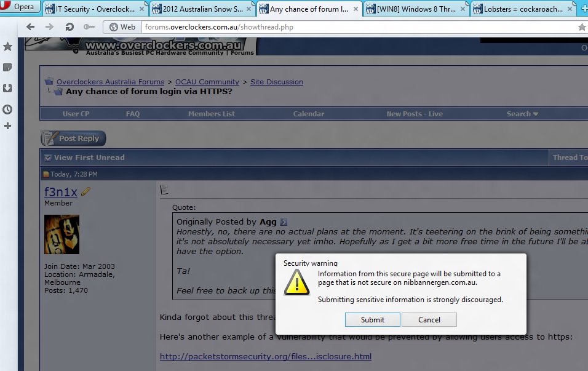
Task: Open User CP in the forum navbar
Action: 76,114
